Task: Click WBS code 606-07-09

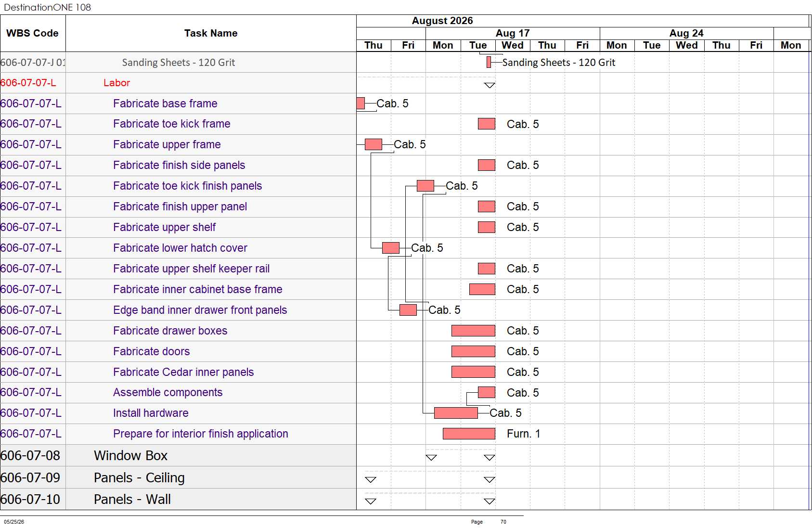Action: coord(30,477)
